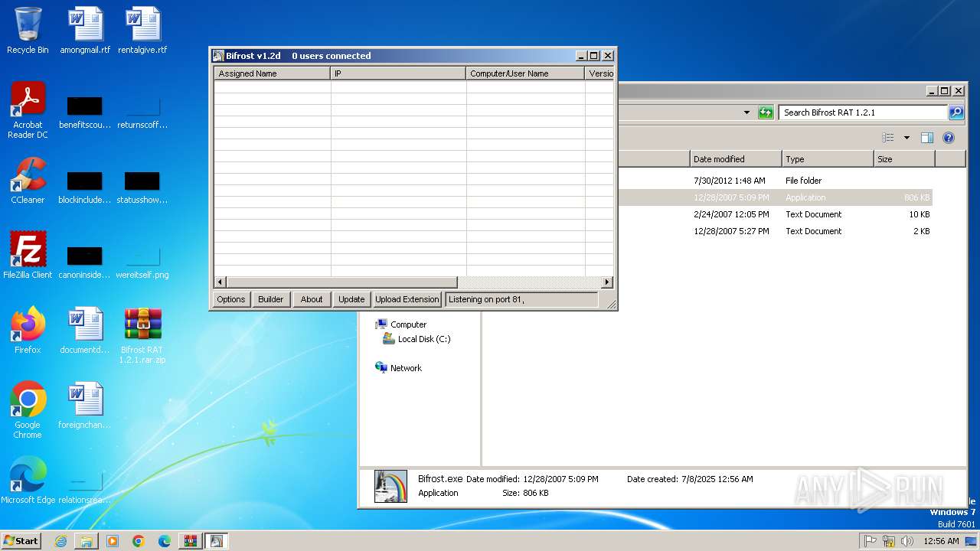Sort Explorer files by Size column
The image size is (980, 551).
tap(904, 159)
